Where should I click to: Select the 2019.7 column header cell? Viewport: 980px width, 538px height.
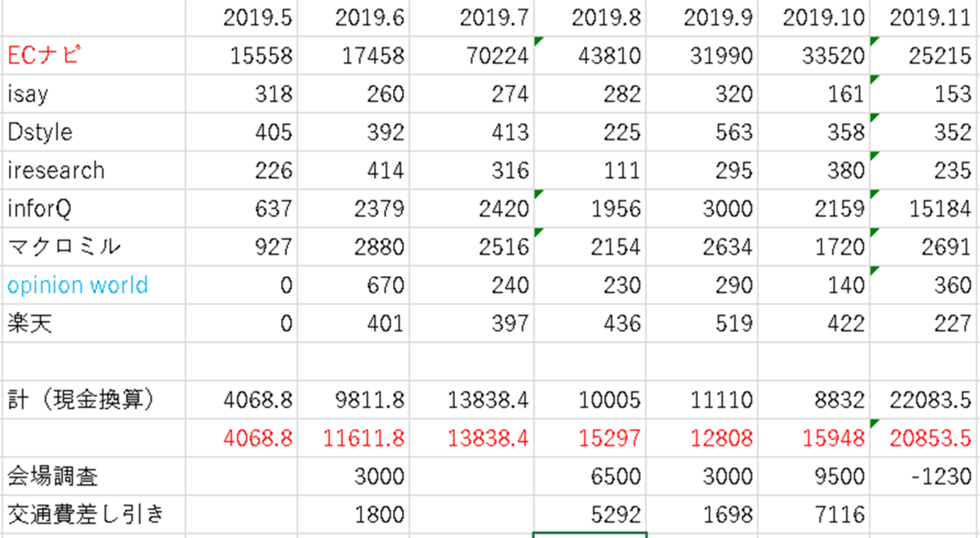click(x=471, y=18)
